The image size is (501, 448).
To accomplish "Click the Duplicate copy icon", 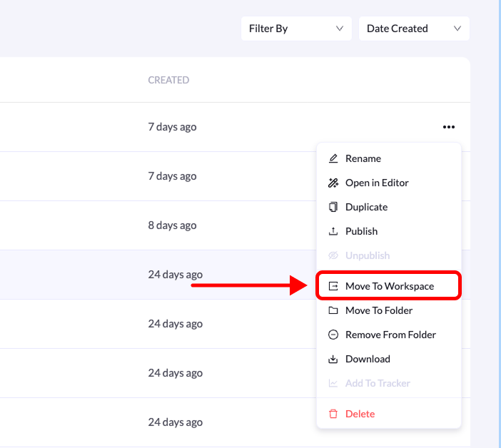I will pyautogui.click(x=333, y=207).
